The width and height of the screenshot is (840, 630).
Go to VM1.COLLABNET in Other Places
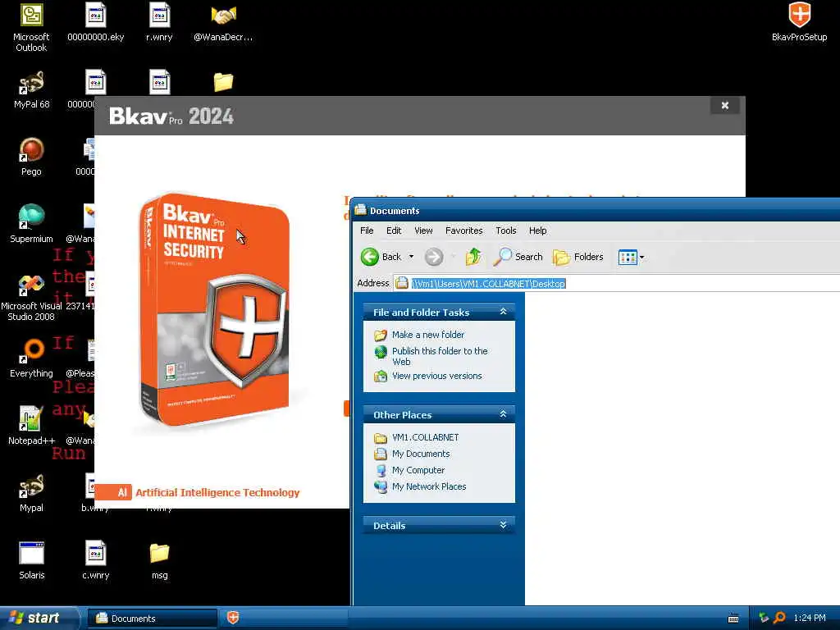[x=426, y=437]
